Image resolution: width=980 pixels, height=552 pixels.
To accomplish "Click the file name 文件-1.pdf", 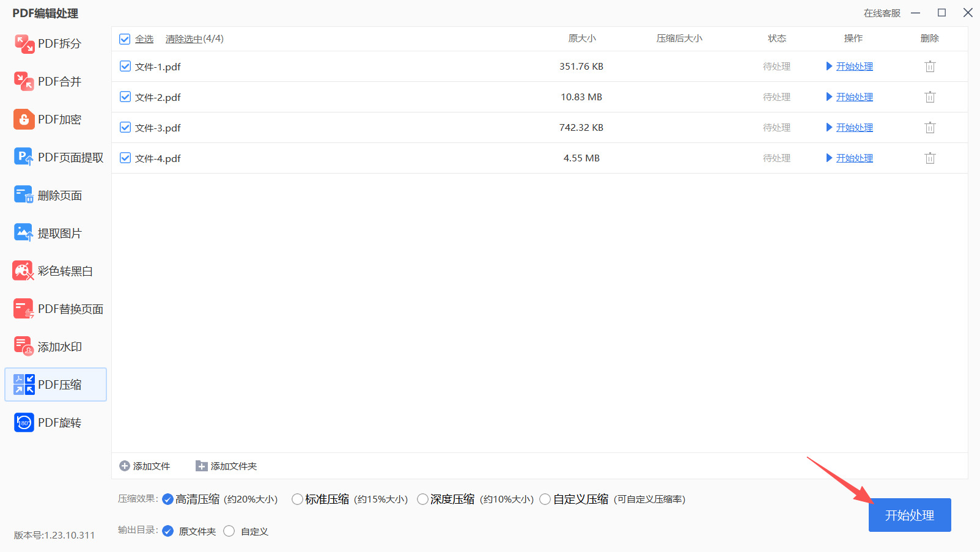I will tap(158, 67).
